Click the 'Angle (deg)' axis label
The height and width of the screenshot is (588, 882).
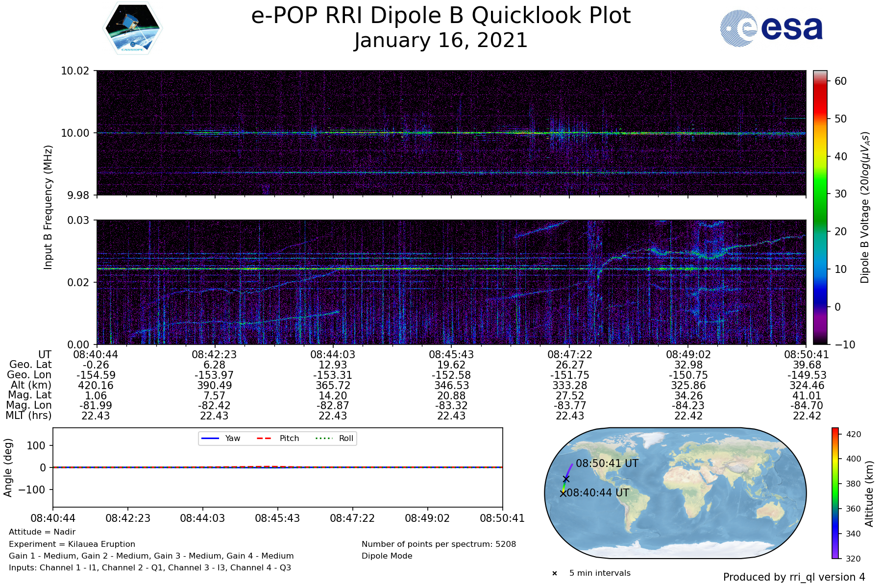(x=8, y=467)
